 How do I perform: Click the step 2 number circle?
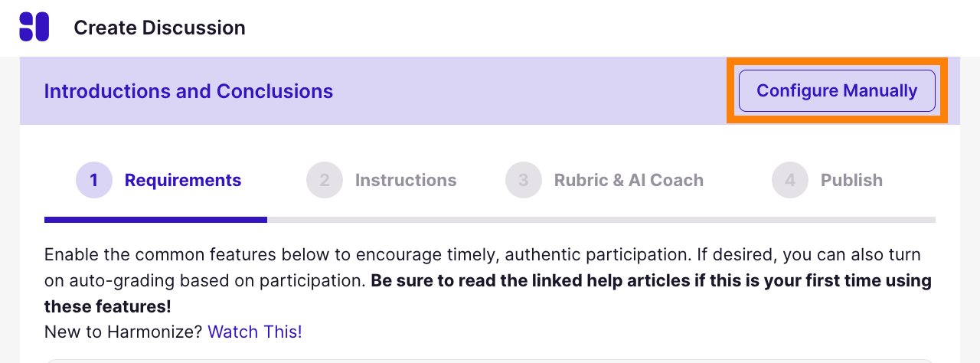325,180
